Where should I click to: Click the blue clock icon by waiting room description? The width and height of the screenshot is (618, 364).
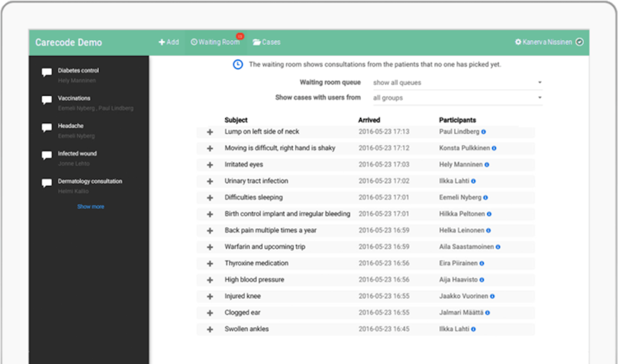pyautogui.click(x=238, y=64)
